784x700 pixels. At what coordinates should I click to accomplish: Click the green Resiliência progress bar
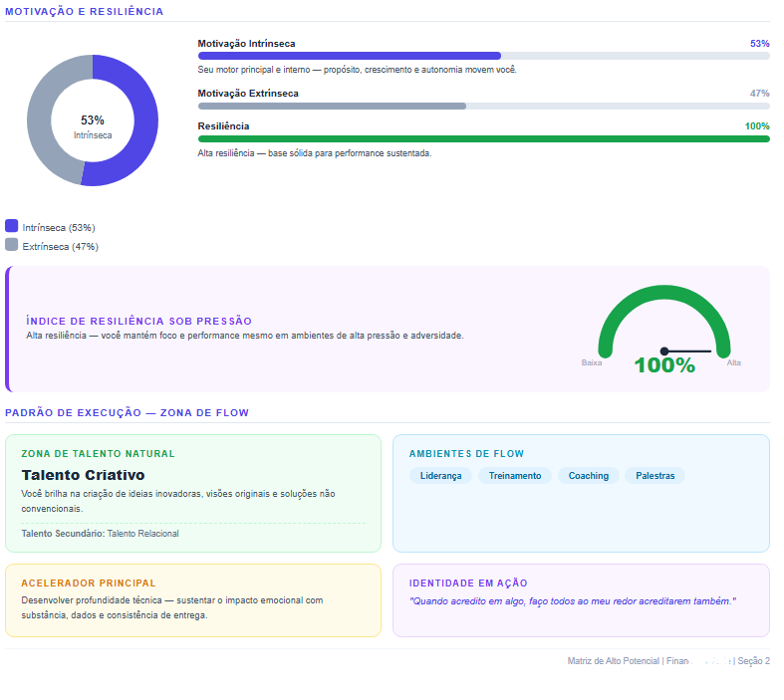point(483,138)
